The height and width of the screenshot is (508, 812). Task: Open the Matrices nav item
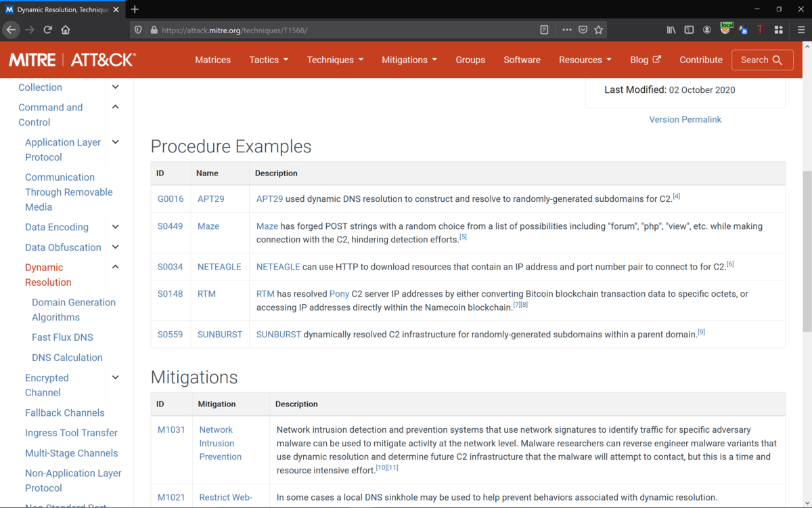(x=213, y=60)
